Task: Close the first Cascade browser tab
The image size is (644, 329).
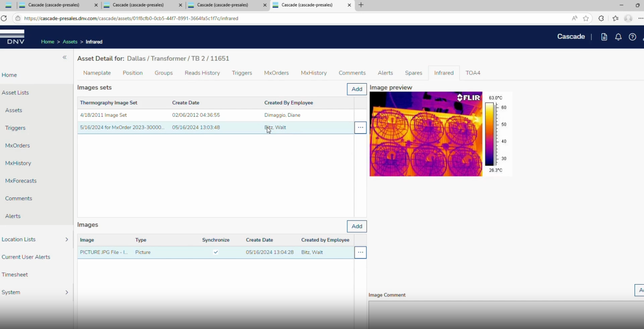Action: [96, 5]
